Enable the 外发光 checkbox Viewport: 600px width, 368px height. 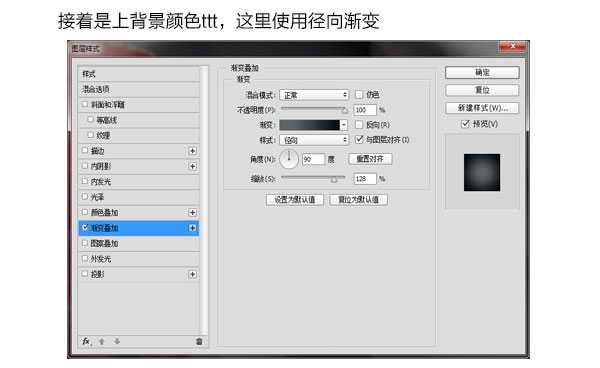pos(85,259)
